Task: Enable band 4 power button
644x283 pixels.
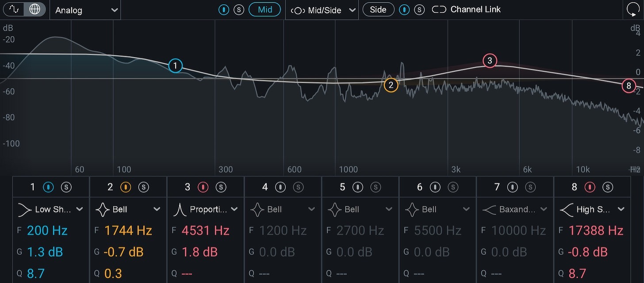Action: [x=281, y=187]
